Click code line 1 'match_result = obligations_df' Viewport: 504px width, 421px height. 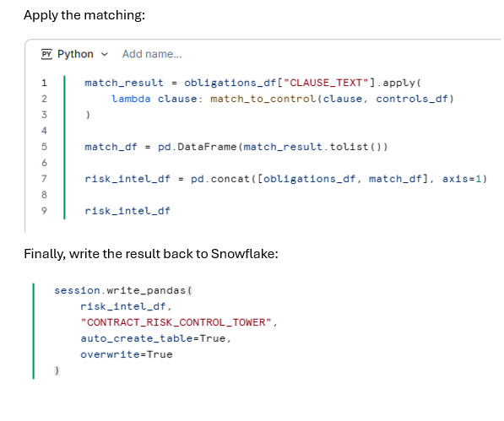pyautogui.click(x=252, y=83)
